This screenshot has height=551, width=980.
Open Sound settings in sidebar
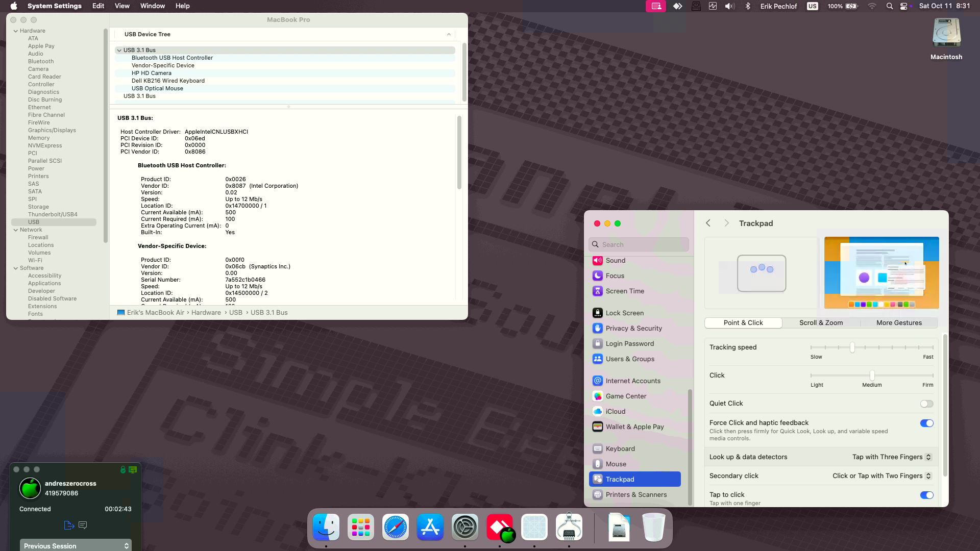pyautogui.click(x=634, y=260)
